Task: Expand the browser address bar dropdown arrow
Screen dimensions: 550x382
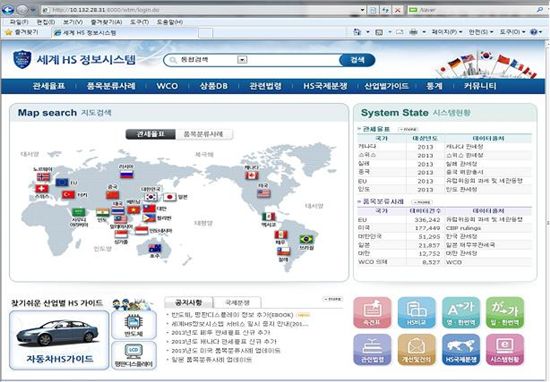Action: click(362, 10)
